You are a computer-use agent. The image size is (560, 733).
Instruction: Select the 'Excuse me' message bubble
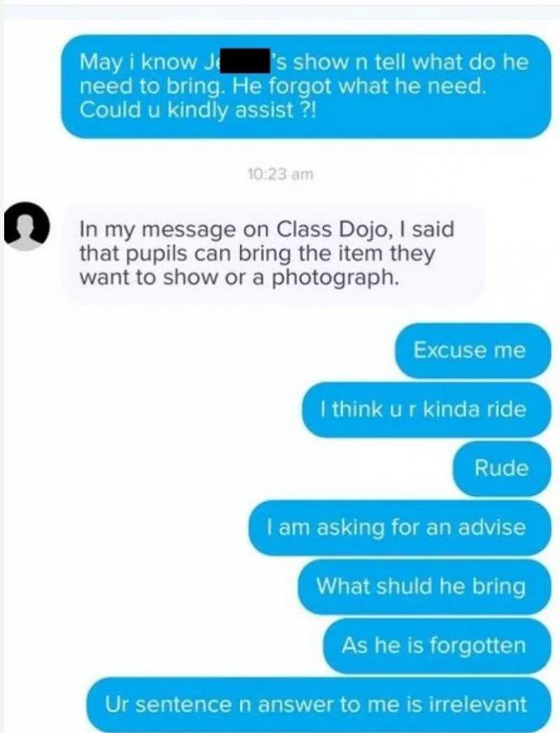473,351
